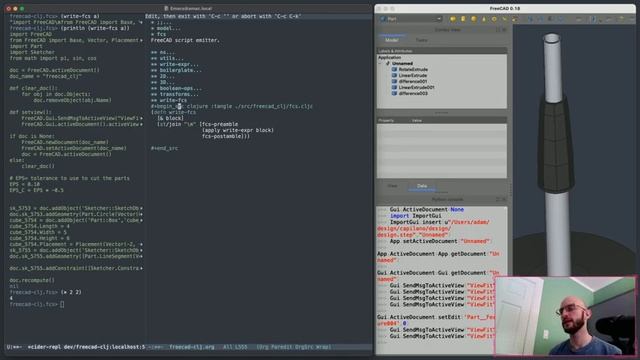Expand the '** 2D...' org heading
The width and height of the screenshot is (640, 360).
click(x=162, y=76)
